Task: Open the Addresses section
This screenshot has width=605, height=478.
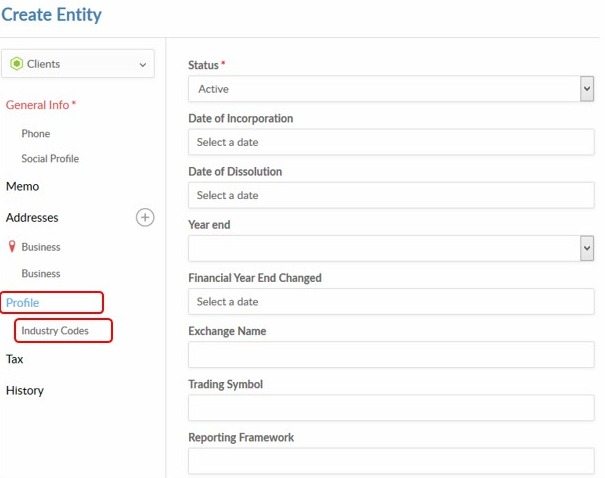Action: (32, 218)
